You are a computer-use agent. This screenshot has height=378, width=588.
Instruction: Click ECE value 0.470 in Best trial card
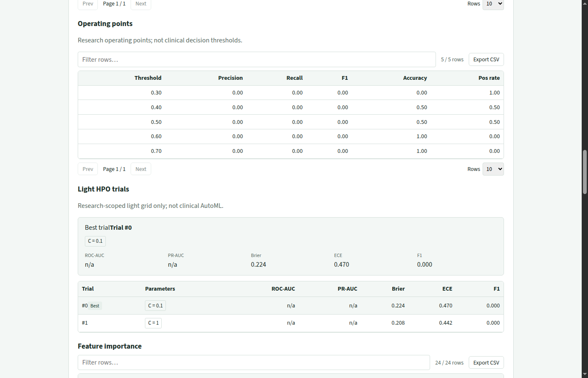[x=341, y=265]
